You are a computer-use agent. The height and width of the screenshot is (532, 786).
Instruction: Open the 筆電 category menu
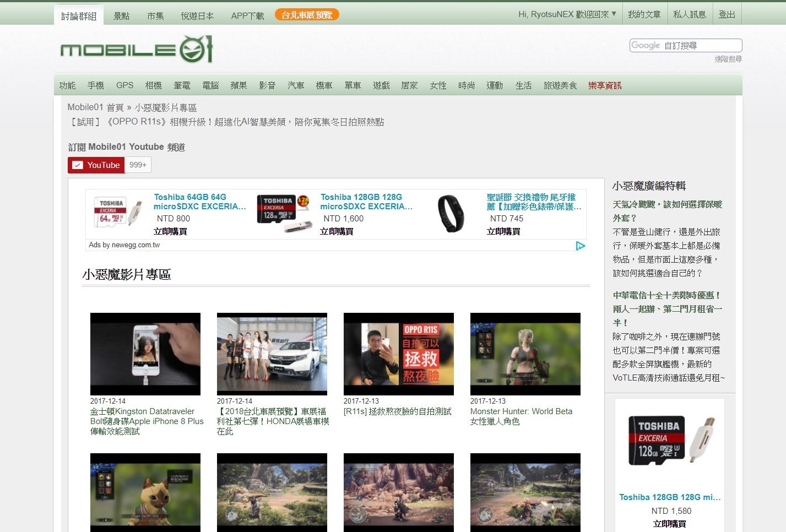tap(182, 85)
